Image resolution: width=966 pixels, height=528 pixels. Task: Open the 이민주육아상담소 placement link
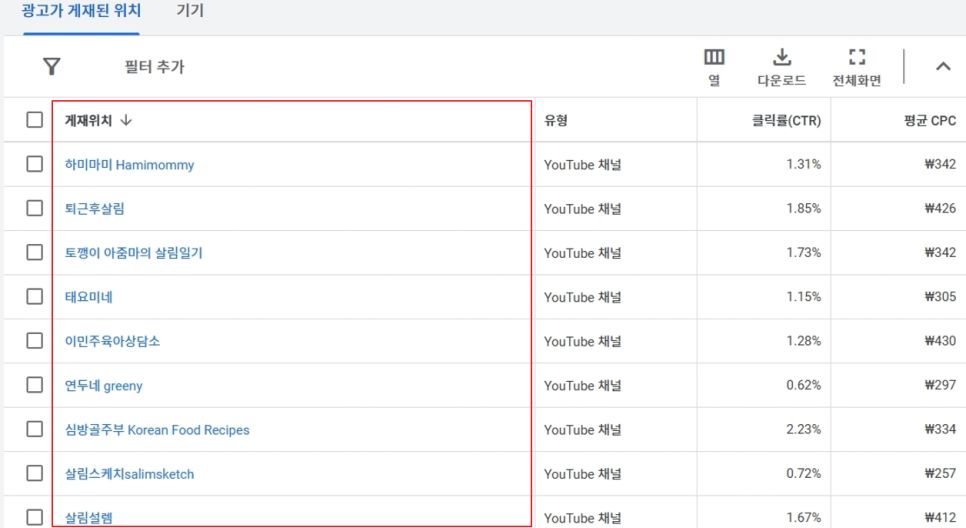112,341
